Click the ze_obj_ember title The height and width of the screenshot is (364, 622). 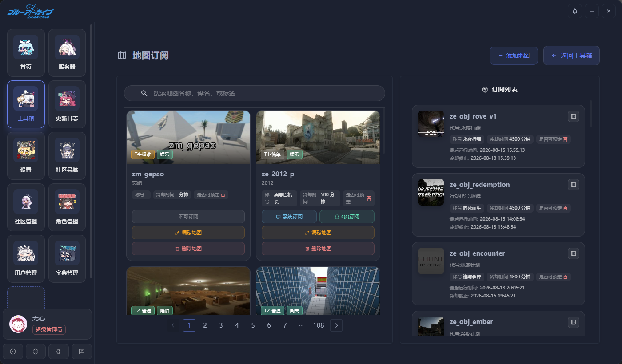click(471, 322)
